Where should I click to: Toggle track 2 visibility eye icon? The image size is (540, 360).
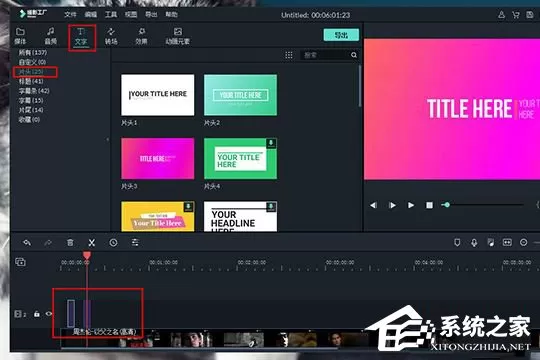pos(49,314)
